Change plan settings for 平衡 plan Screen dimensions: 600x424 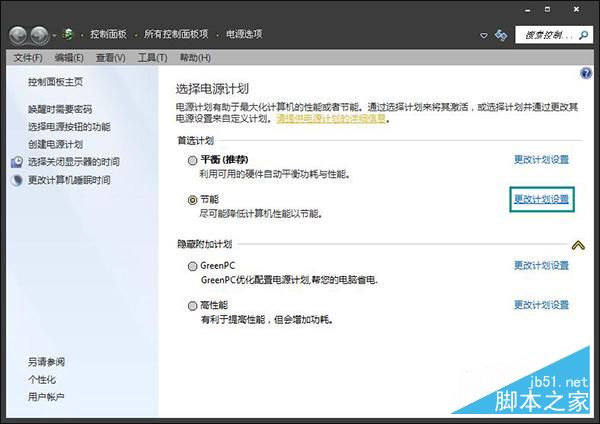coord(541,160)
